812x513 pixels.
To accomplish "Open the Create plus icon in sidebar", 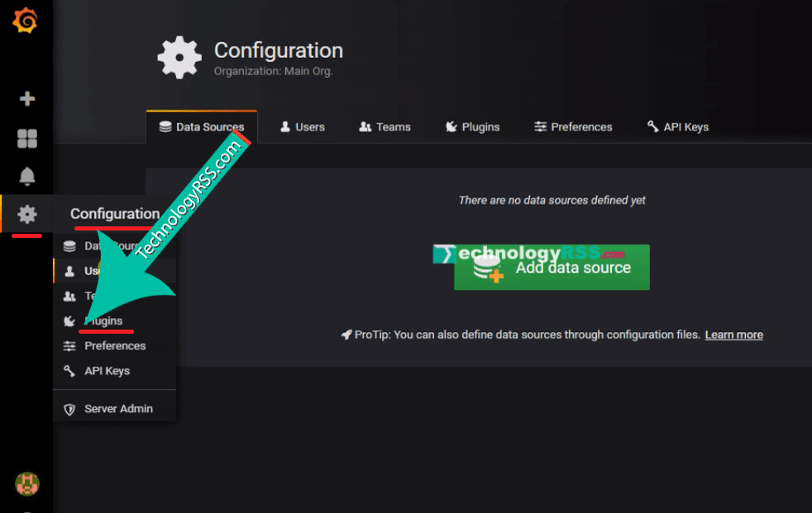I will pyautogui.click(x=27, y=99).
